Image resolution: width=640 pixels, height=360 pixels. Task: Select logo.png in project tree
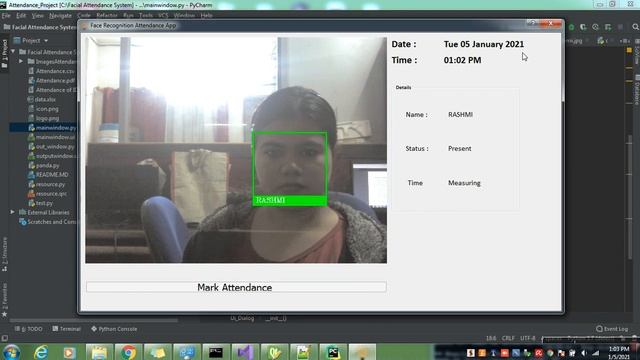point(43,118)
